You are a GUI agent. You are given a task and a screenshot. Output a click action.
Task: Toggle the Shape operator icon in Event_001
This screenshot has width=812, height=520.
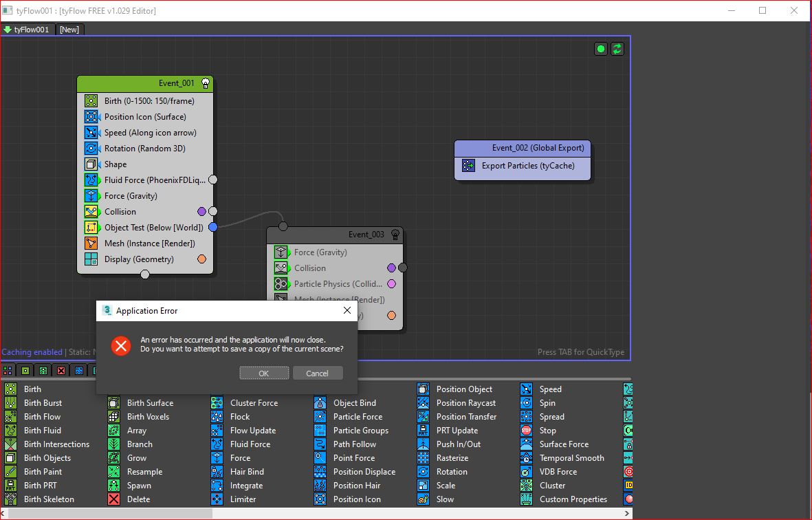click(x=91, y=164)
